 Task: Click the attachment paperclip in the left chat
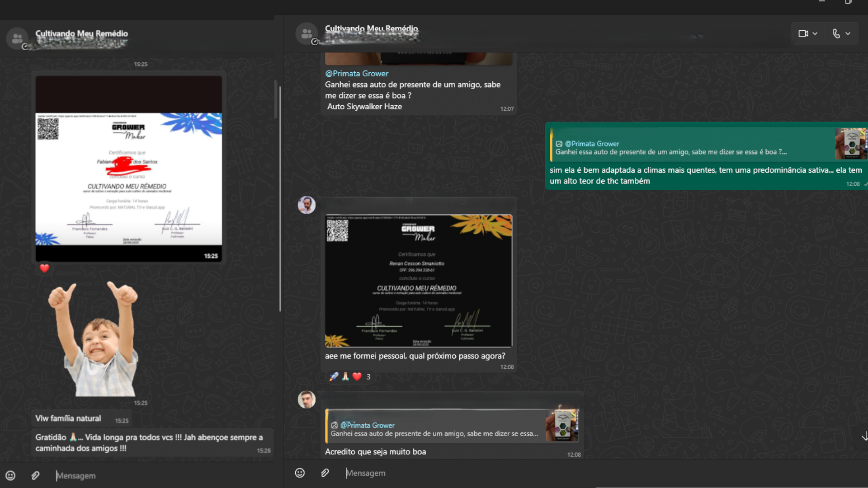35,475
